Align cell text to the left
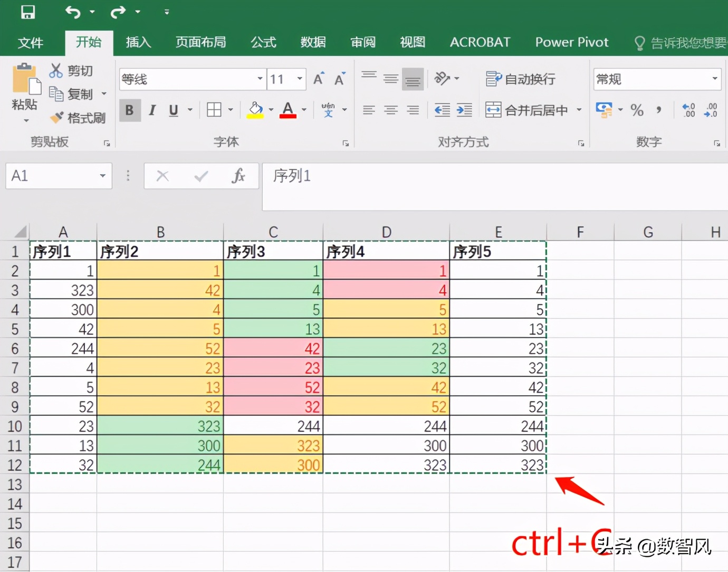Screen dimensions: 728x572 coord(369,110)
